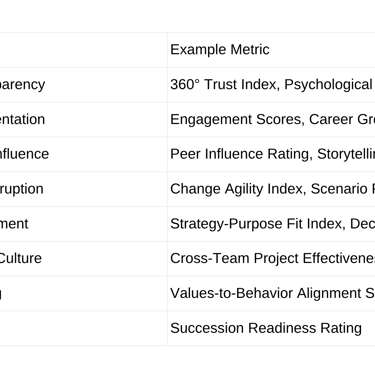Click the blank header cell left of Example Metric
This screenshot has height=366, width=375.
click(x=83, y=50)
